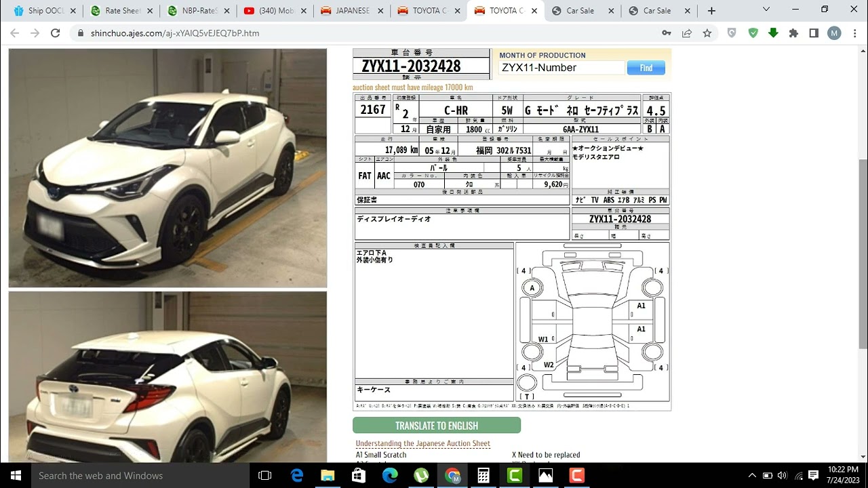Viewport: 868px width, 488px height.
Task: Click the 'A1 Small Scratch' legend text
Action: point(381,455)
